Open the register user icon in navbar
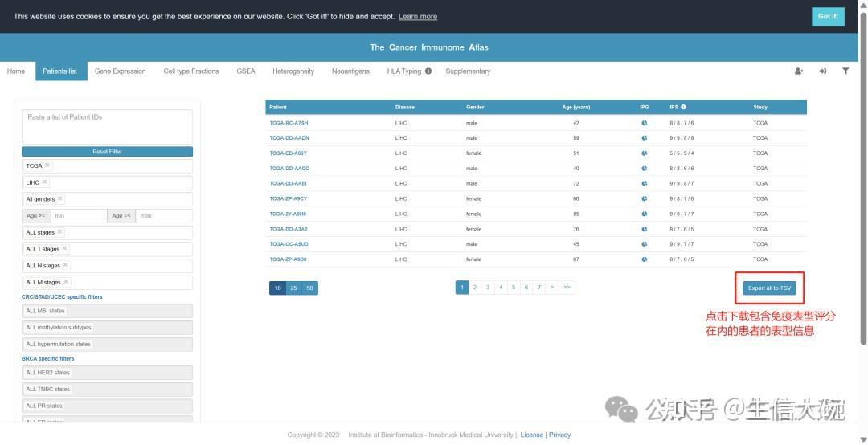The image size is (868, 445). pyautogui.click(x=798, y=71)
